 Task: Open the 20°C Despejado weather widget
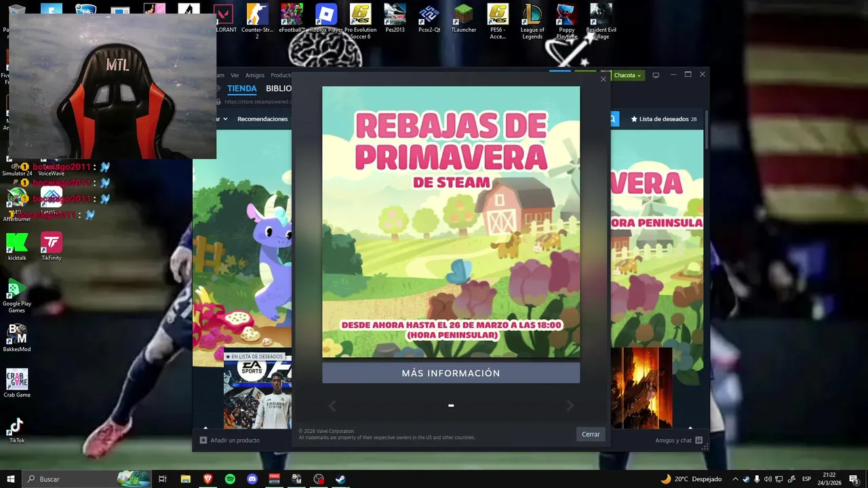click(x=691, y=479)
